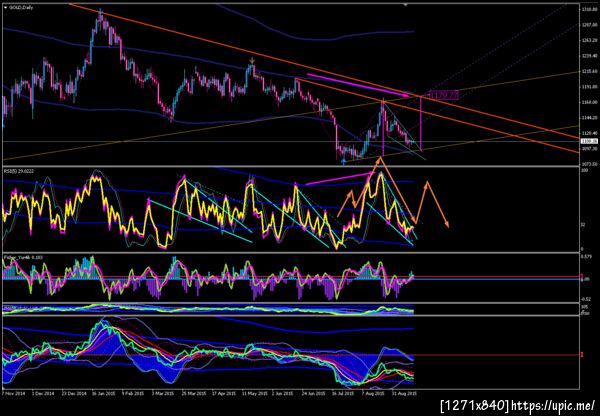
Task: Click the 3 Mar 2015 date label
Action: 165,393
